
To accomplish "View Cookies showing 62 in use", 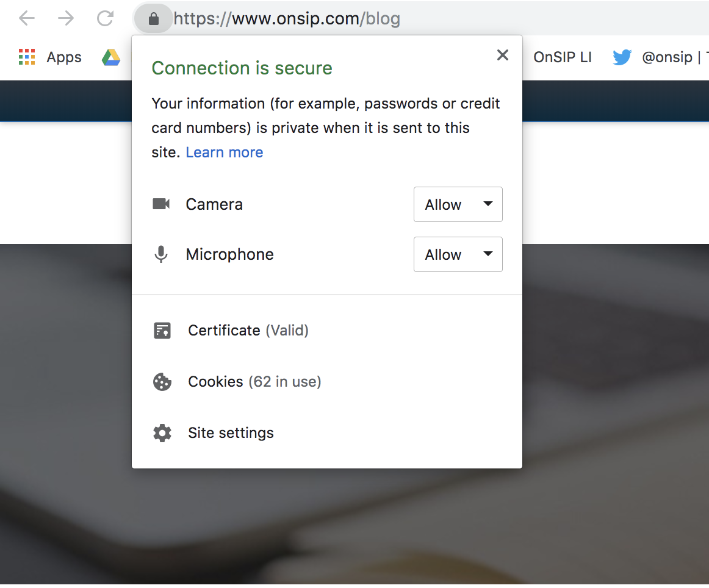I will tap(254, 381).
